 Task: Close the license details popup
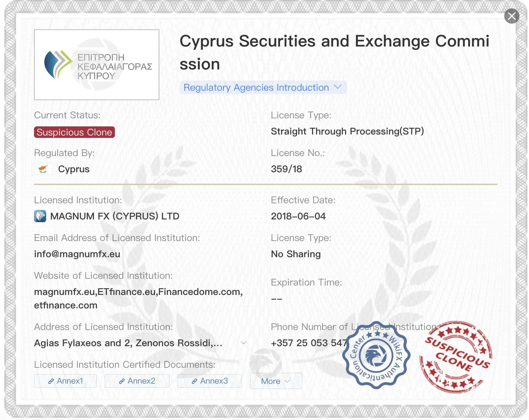[511, 16]
